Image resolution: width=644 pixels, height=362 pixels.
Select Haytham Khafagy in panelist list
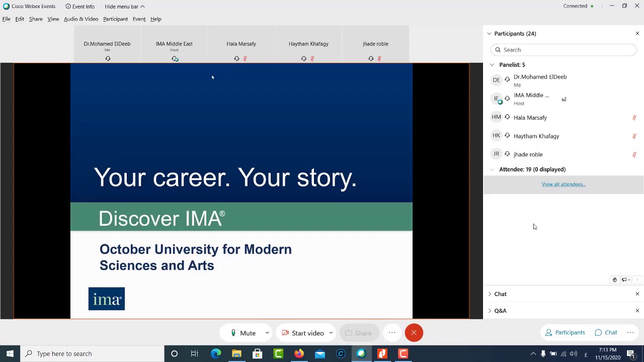[563, 136]
